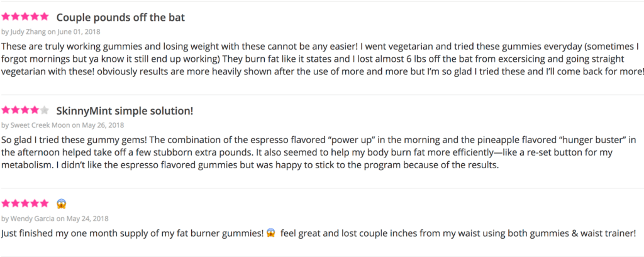Click the fifth pink star of Wendy's rating

45,203
